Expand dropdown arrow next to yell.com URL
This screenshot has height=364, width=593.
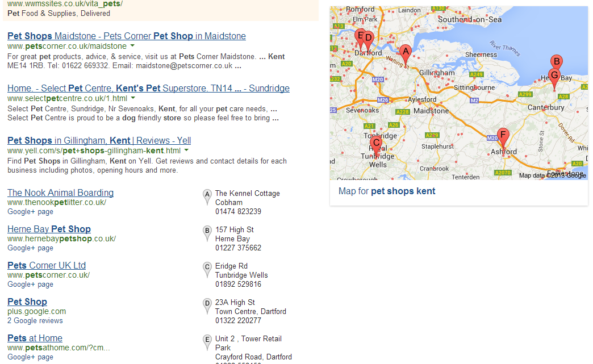coord(186,150)
